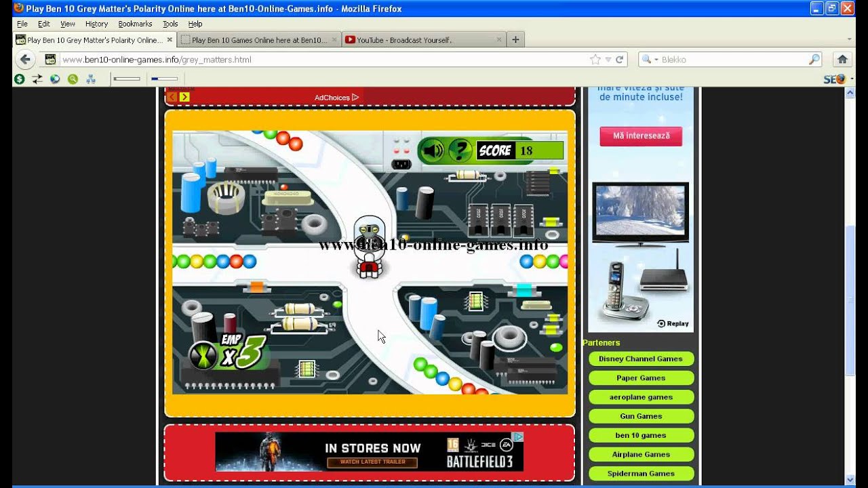Viewport: 868px width, 488px height.
Task: Click the network diagram toolbar icon
Action: 90,79
